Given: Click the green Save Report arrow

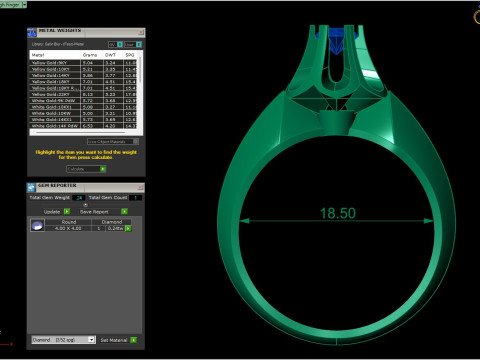Looking at the screenshot, I should (x=124, y=212).
